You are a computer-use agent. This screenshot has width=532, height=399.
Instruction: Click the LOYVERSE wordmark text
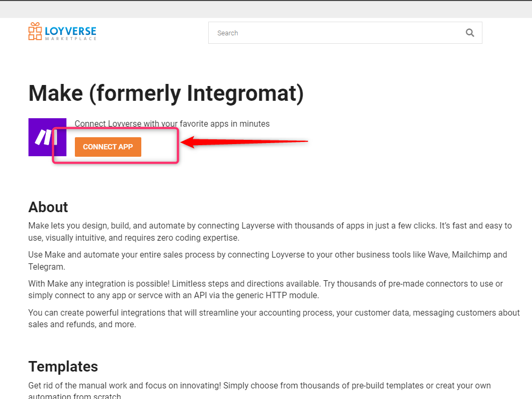pyautogui.click(x=71, y=31)
